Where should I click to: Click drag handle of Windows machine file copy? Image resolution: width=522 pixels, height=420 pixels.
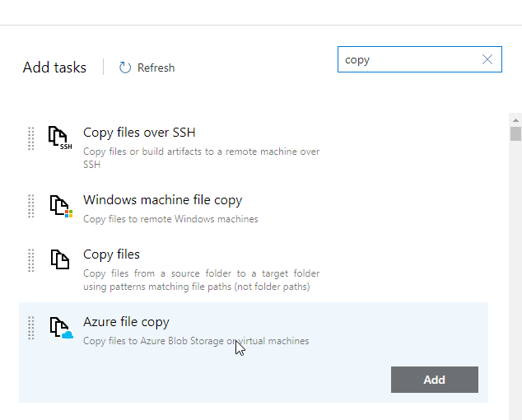[x=31, y=206]
